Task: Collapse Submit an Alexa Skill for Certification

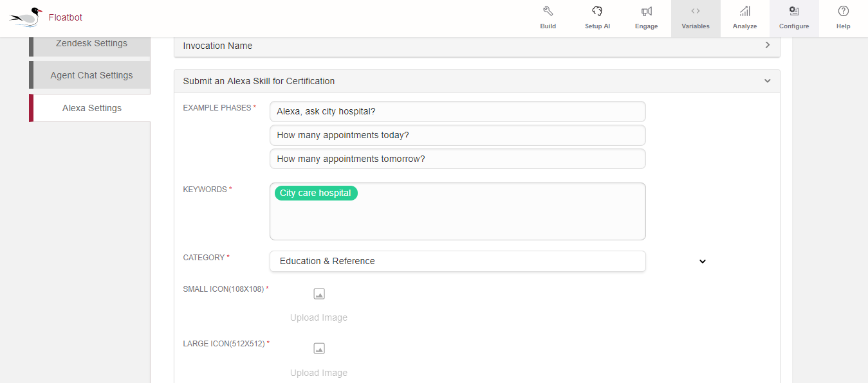Action: 767,81
